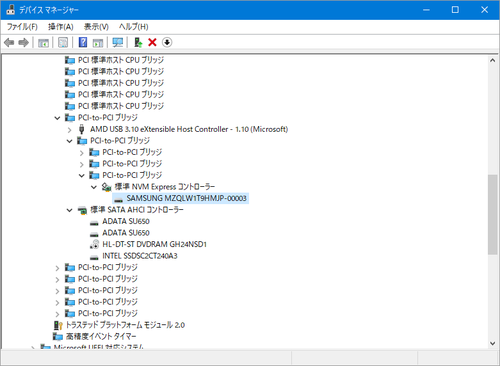This screenshot has width=500, height=366.
Task: Select the last PCI 標準ホスト CPU ブリッジ row
Action: coord(121,106)
